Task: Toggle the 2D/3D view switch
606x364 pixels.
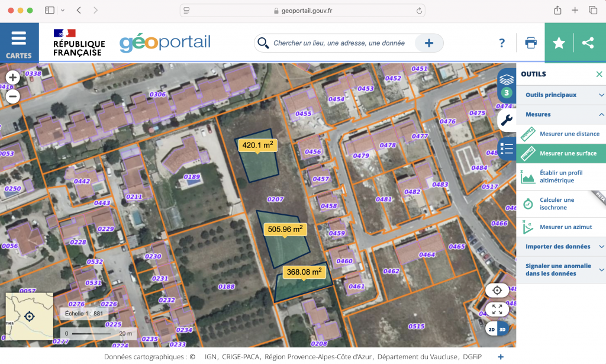Action: point(497,329)
